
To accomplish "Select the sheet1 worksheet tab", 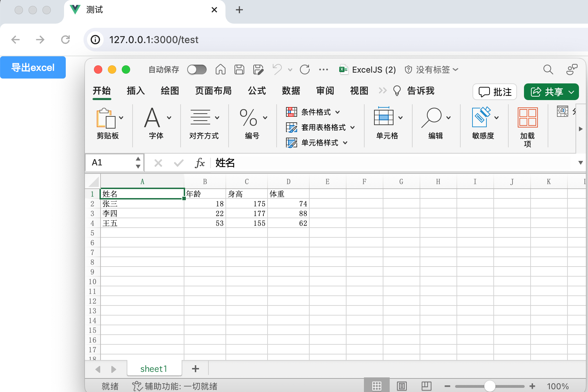I will point(154,369).
